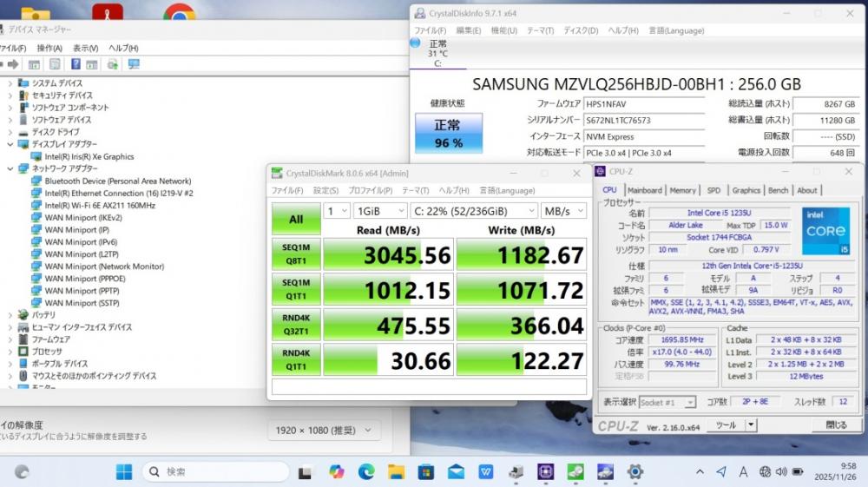Expand the ディスク ドライブ node
The image size is (868, 487).
tap(10, 132)
